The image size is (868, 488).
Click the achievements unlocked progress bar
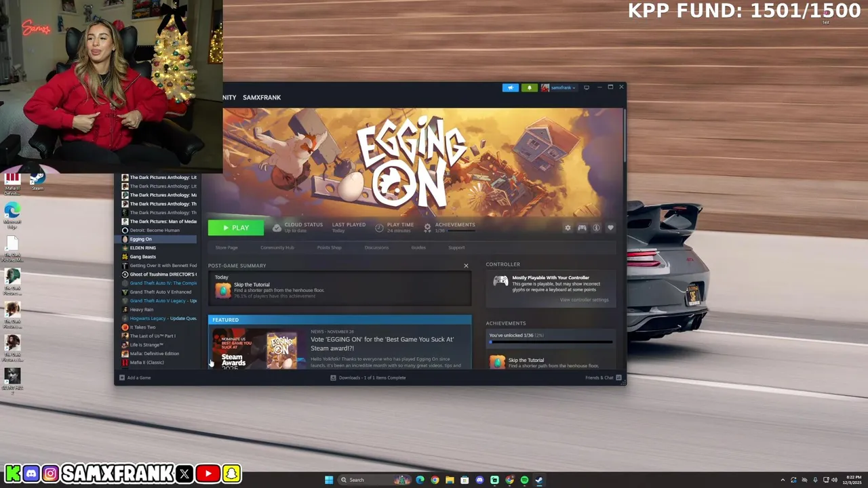[550, 342]
